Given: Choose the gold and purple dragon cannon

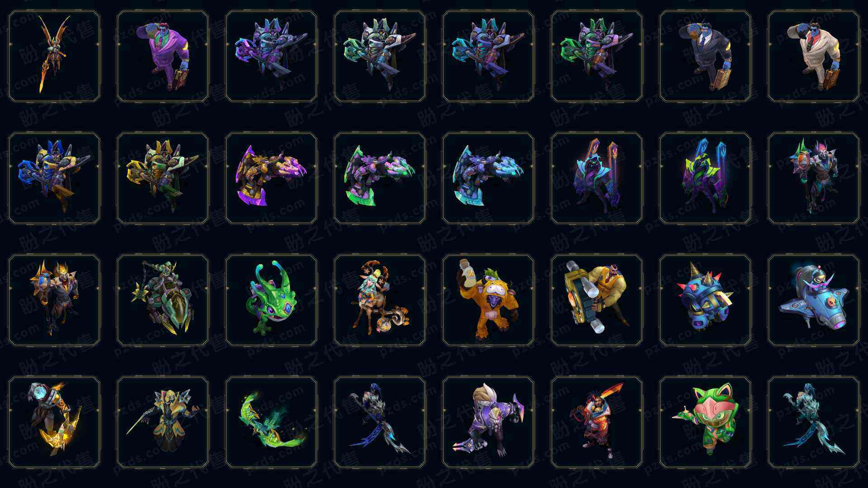Looking at the screenshot, I should [x=271, y=178].
